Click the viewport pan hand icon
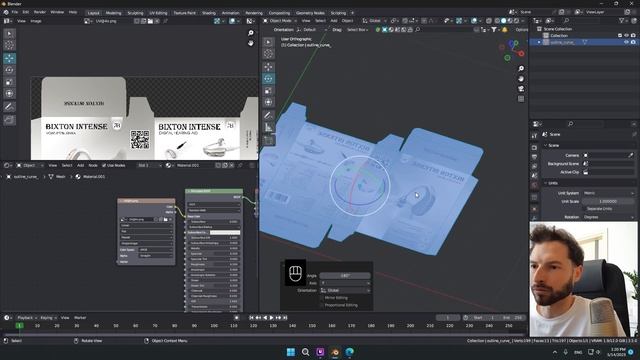This screenshot has height=360, width=640. click(521, 79)
